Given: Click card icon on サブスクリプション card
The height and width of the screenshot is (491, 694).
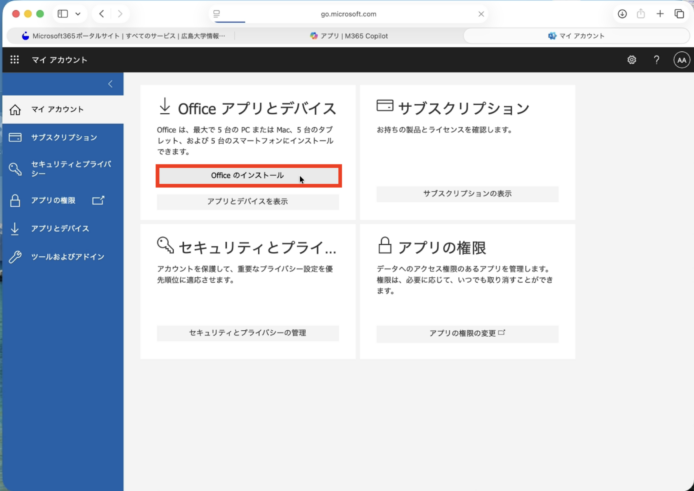Looking at the screenshot, I should tap(385, 105).
